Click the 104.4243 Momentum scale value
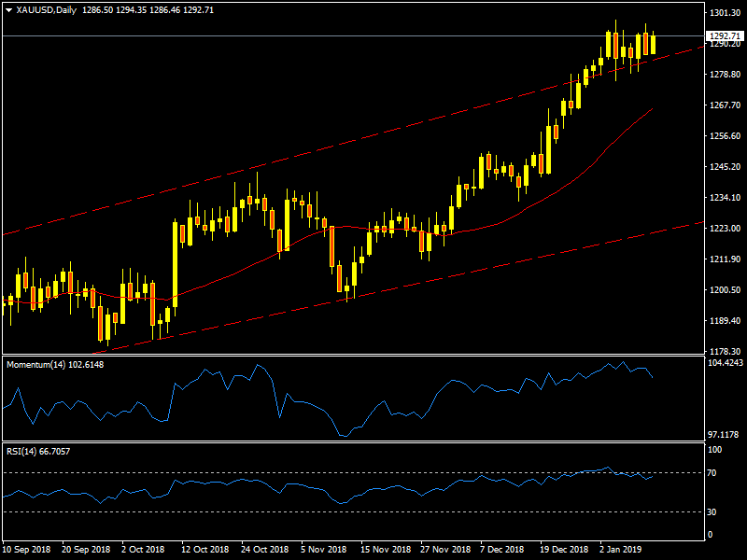This screenshot has height=560, width=747. coord(726,361)
